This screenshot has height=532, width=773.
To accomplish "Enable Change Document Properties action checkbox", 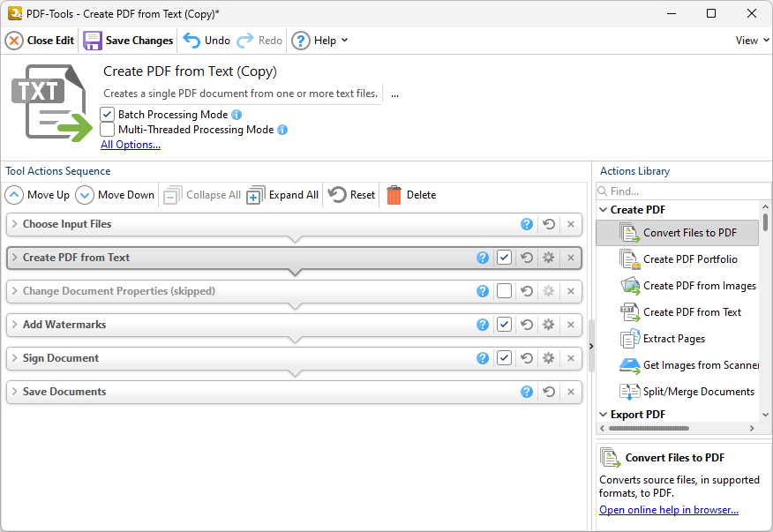I will [x=505, y=291].
